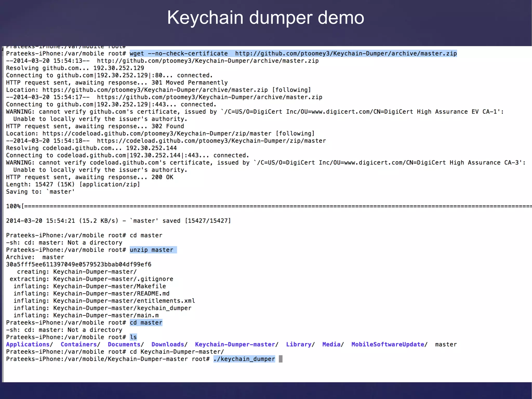Click the 'Library/' directory in ls output

[x=301, y=344]
